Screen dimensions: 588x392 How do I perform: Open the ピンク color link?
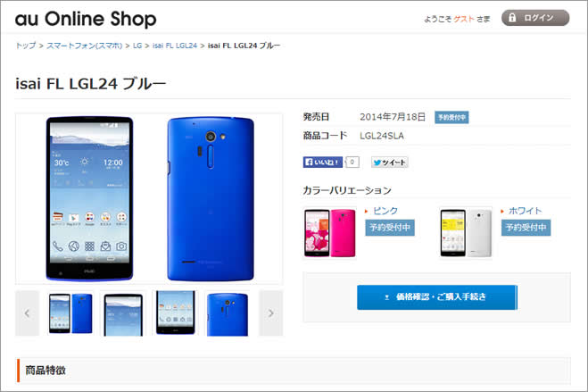(385, 211)
